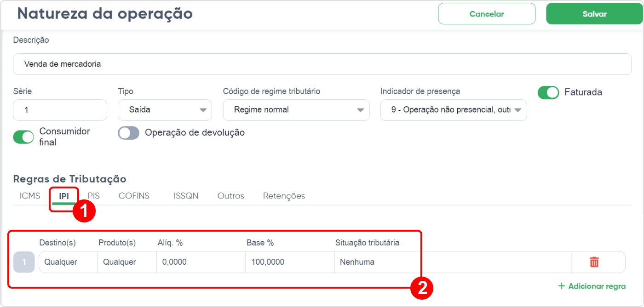The width and height of the screenshot is (644, 307).
Task: Open the Retenções tab
Action: [284, 196]
